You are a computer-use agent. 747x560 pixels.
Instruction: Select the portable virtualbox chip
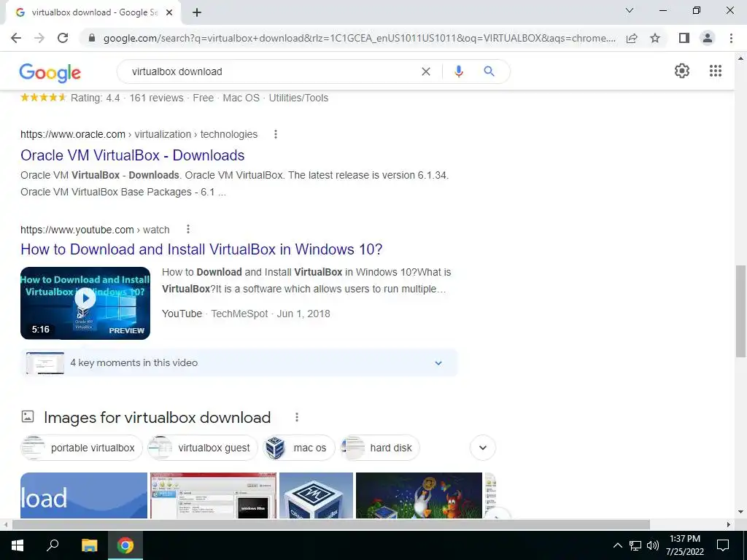click(82, 448)
